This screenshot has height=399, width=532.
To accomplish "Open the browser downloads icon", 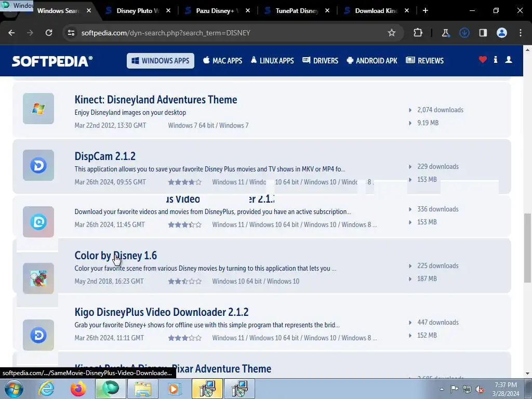I will pyautogui.click(x=464, y=33).
